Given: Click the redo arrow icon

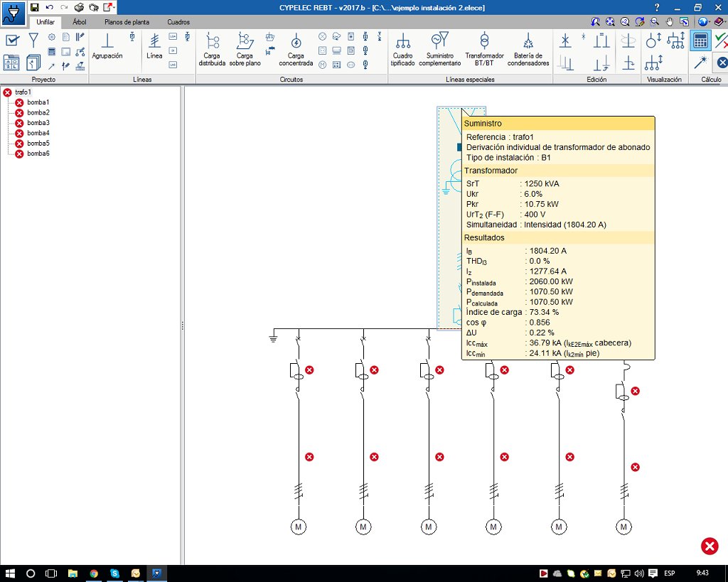Looking at the screenshot, I should pos(64,7).
